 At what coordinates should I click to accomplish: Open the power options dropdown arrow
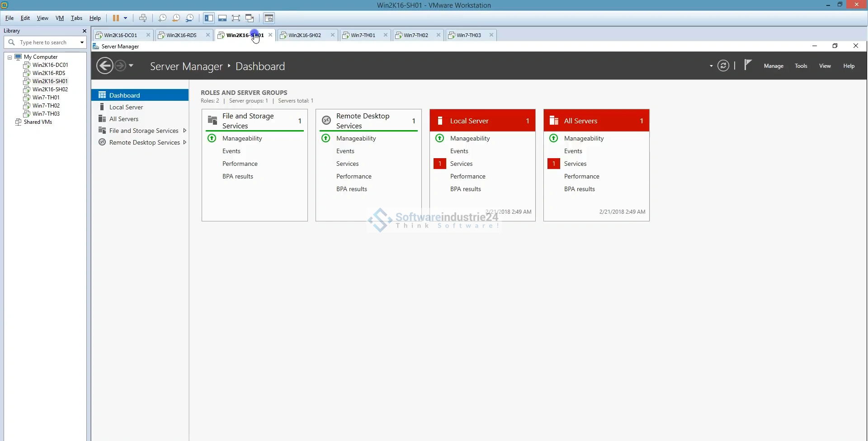click(126, 18)
